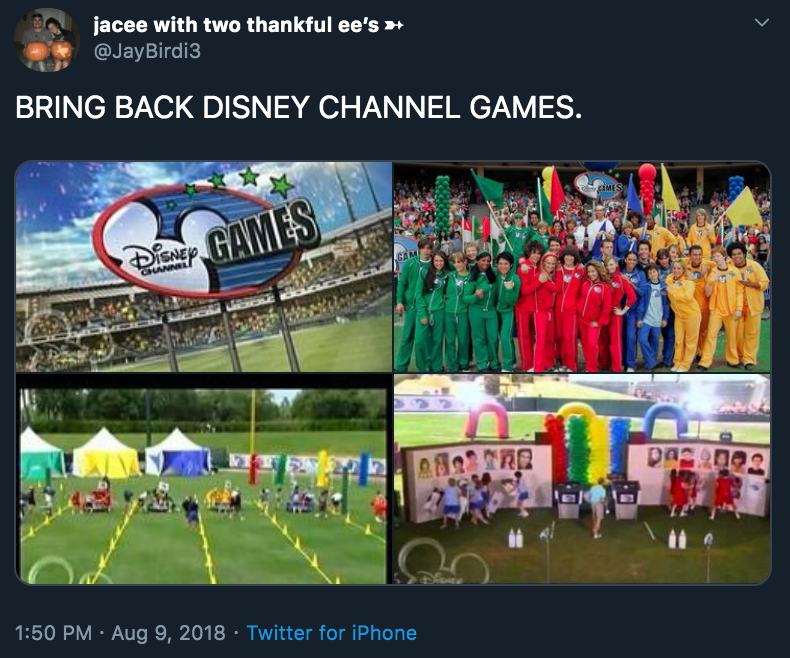Open the balloon arch photo wall image
The height and width of the screenshot is (658, 790).
pyautogui.click(x=582, y=479)
